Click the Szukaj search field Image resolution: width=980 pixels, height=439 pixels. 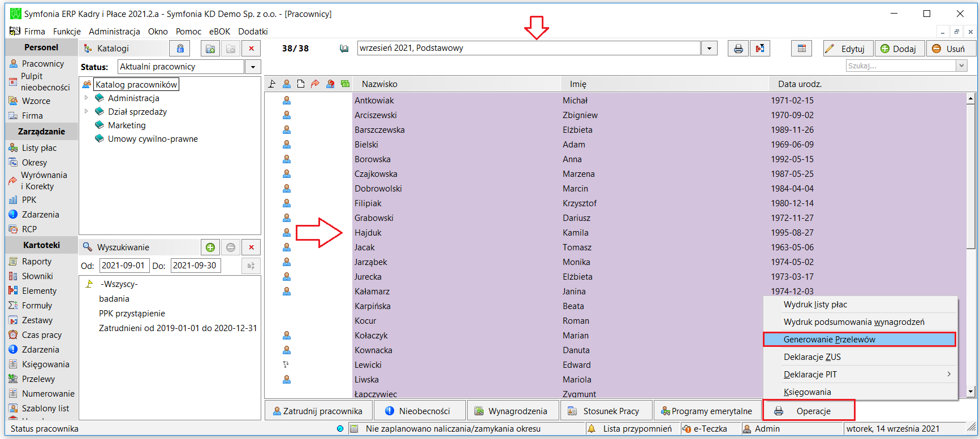[x=901, y=66]
